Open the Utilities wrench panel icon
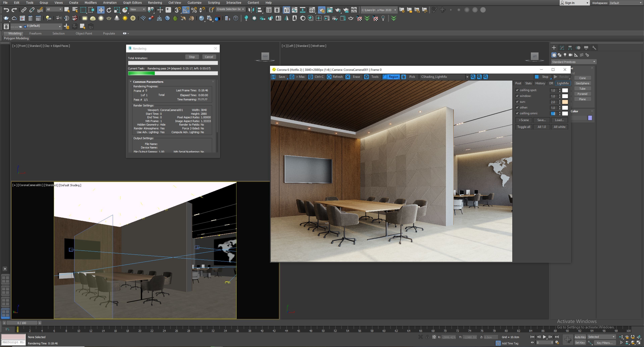The width and height of the screenshot is (644, 347). 594,47
